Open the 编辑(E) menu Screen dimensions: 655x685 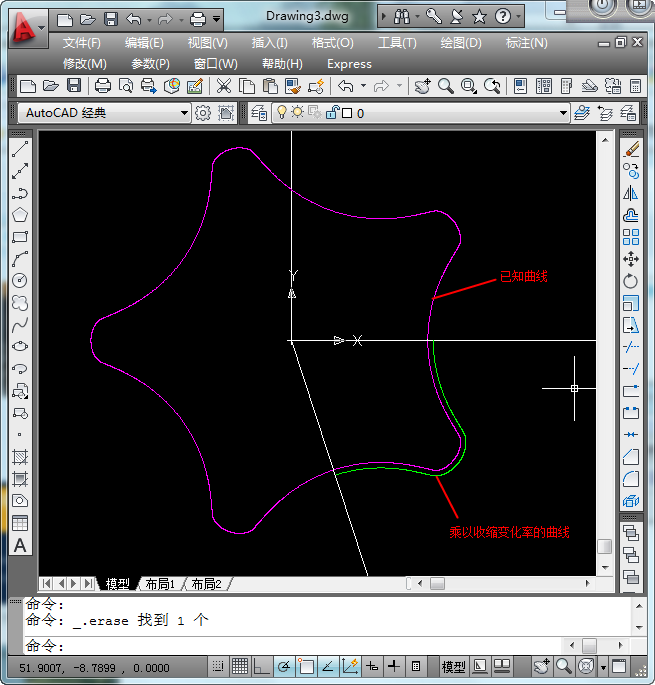click(144, 43)
